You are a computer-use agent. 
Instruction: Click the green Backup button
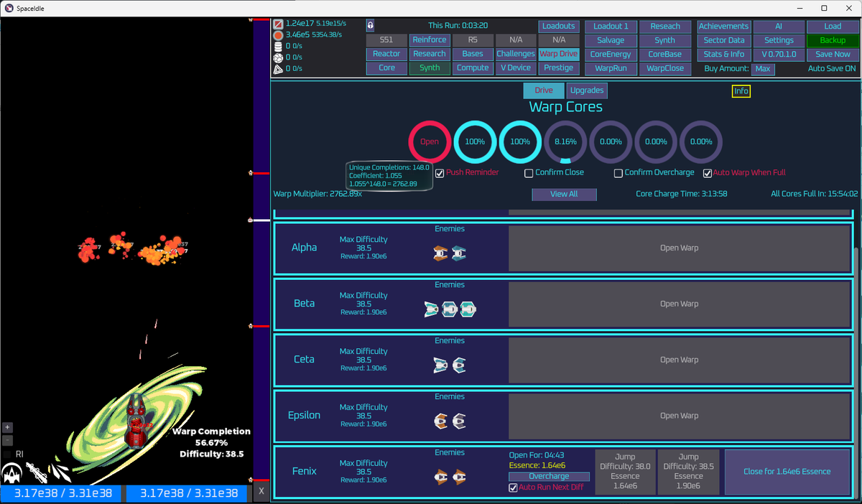pyautogui.click(x=833, y=40)
